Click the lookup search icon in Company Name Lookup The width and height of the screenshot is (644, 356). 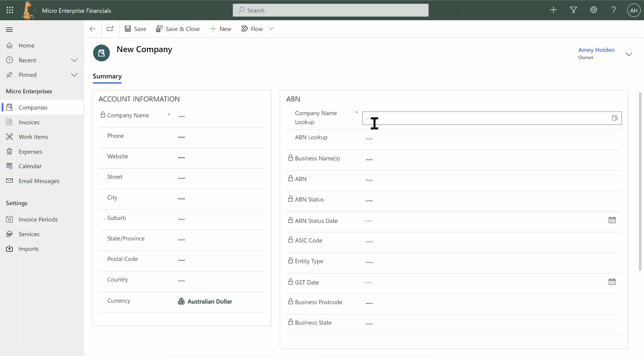pyautogui.click(x=615, y=118)
